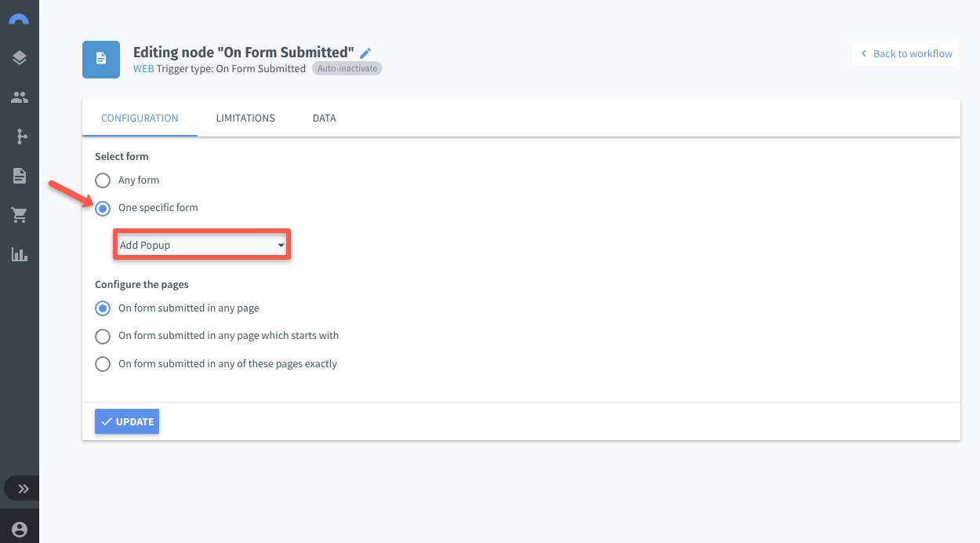Open the user account profile icon

coord(20,529)
